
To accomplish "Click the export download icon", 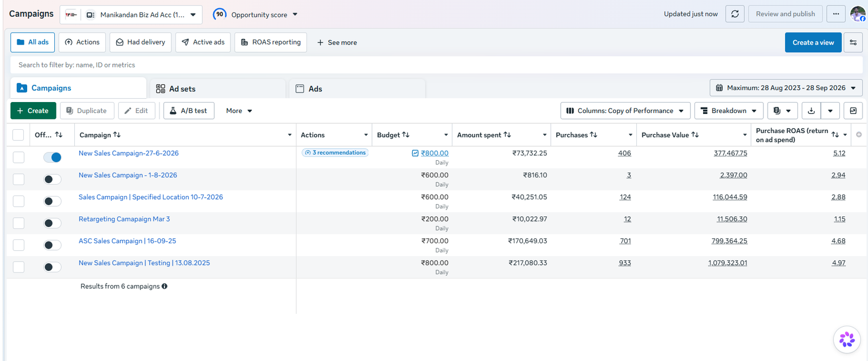I will [811, 111].
